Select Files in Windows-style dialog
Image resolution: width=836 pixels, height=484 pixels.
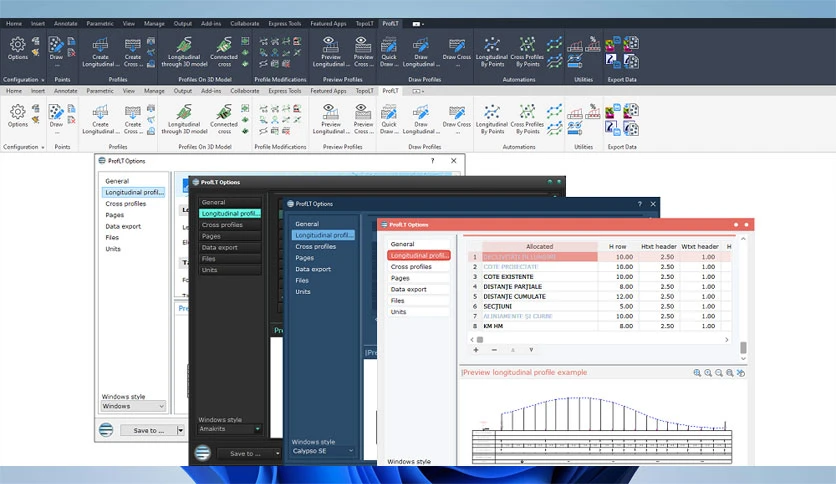(x=112, y=237)
